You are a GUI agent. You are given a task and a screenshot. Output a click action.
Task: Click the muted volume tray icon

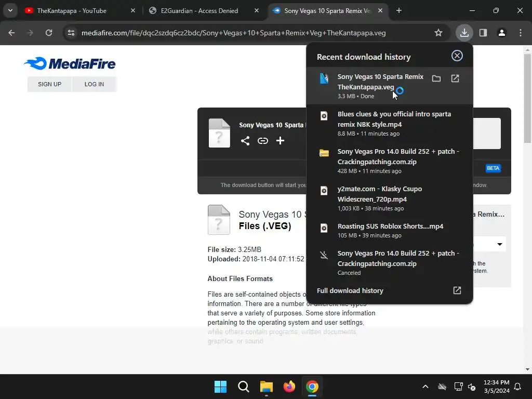click(472, 387)
